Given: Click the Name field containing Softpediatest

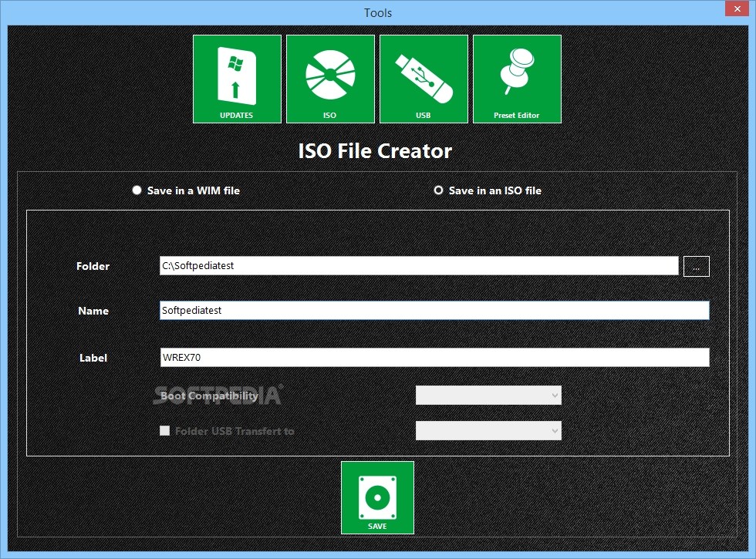Looking at the screenshot, I should [x=434, y=310].
